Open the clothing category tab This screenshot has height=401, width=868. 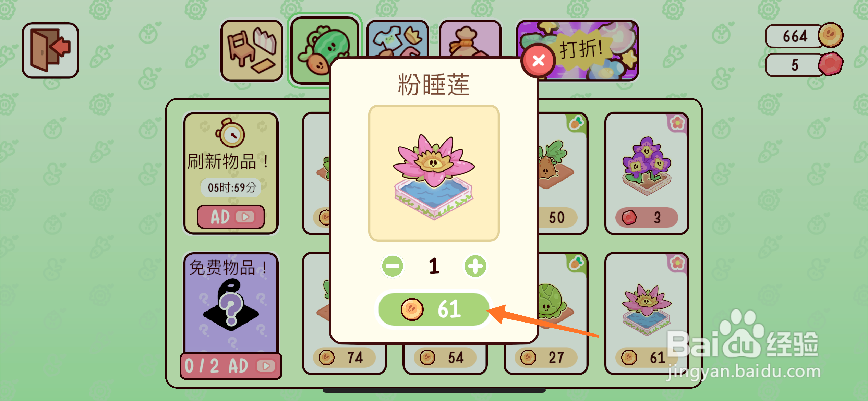pos(398,38)
